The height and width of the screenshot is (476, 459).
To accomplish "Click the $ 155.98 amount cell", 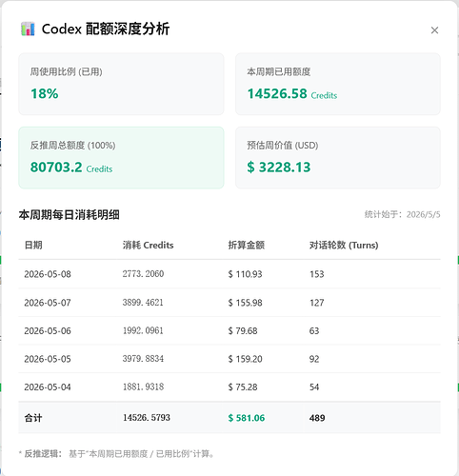I will [245, 303].
